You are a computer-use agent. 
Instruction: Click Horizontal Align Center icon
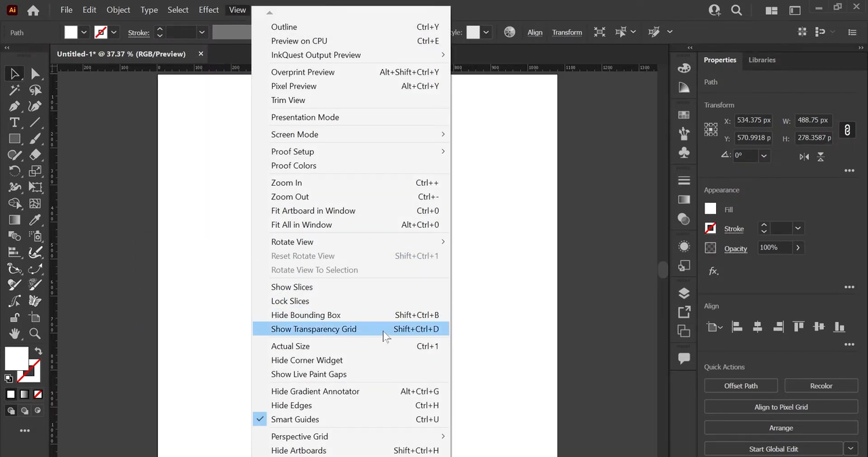click(757, 327)
